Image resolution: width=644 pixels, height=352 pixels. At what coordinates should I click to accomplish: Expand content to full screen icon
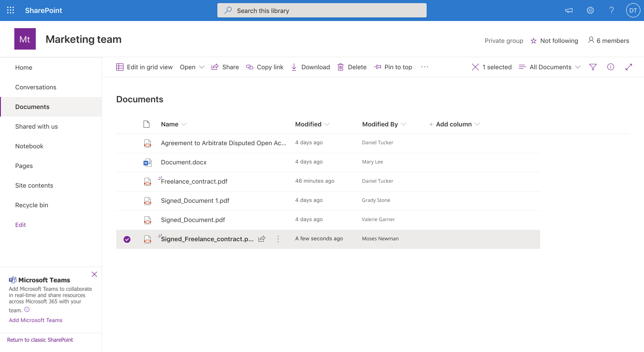pos(629,67)
